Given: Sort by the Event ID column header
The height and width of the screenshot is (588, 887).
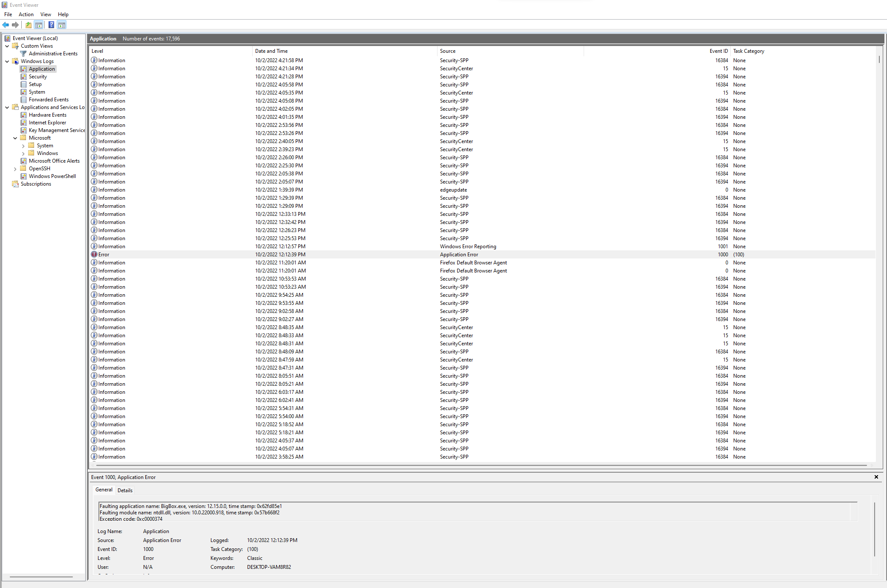Looking at the screenshot, I should [x=657, y=51].
